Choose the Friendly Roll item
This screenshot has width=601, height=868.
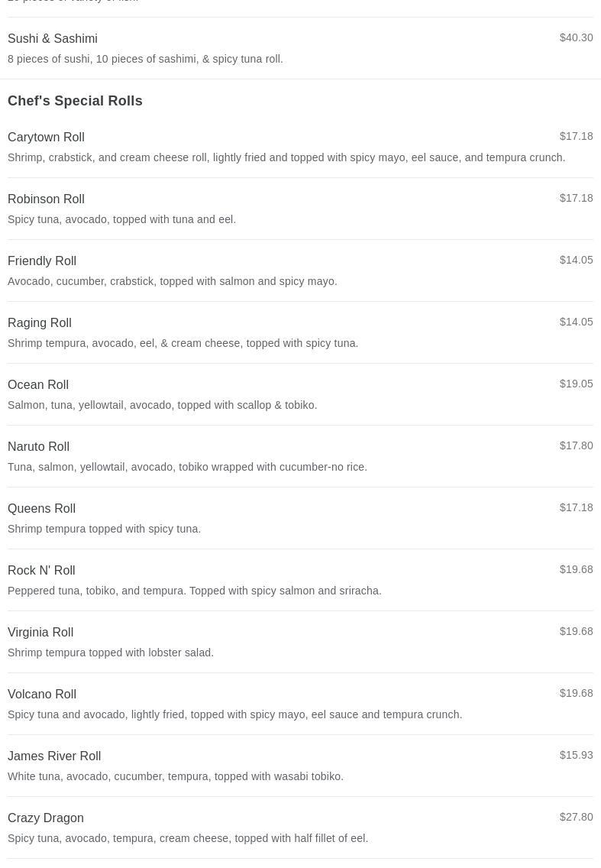click(42, 261)
